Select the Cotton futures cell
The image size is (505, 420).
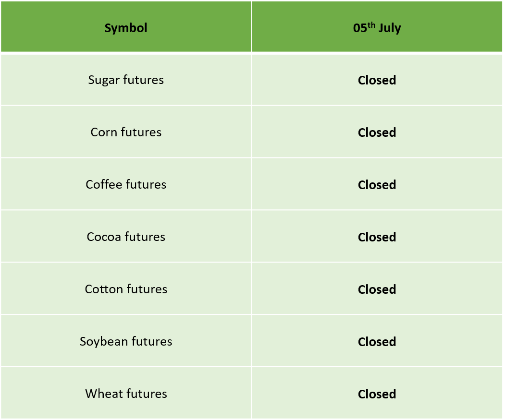coord(126,289)
